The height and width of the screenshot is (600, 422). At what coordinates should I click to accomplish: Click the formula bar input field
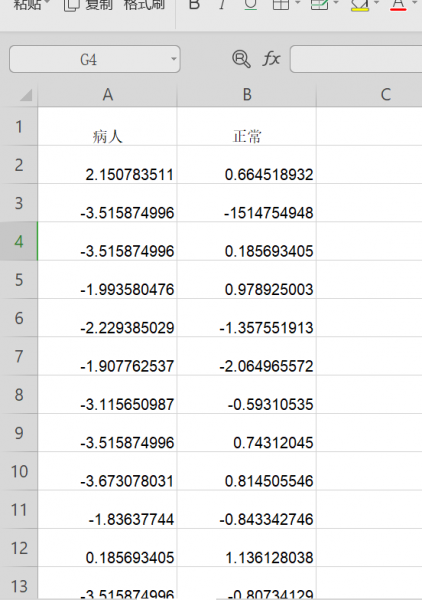[356, 59]
